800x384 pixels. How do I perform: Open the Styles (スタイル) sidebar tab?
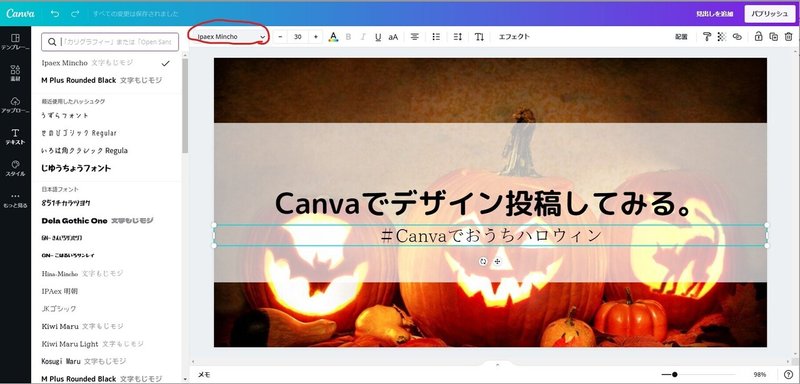coord(15,168)
